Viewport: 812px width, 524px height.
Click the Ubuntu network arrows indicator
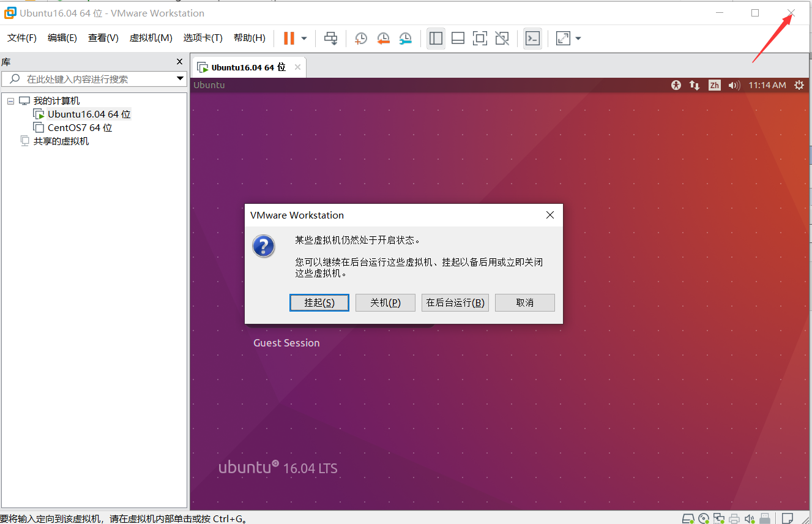click(x=695, y=85)
